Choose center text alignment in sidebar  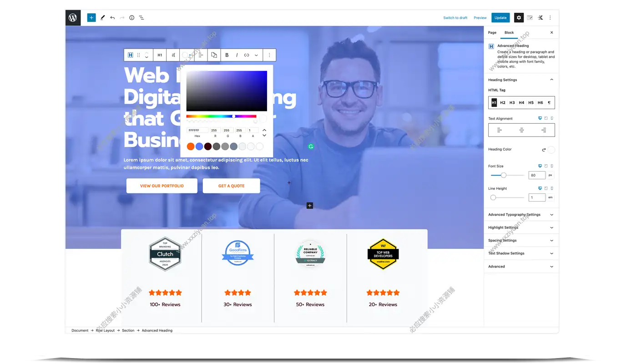pyautogui.click(x=521, y=130)
